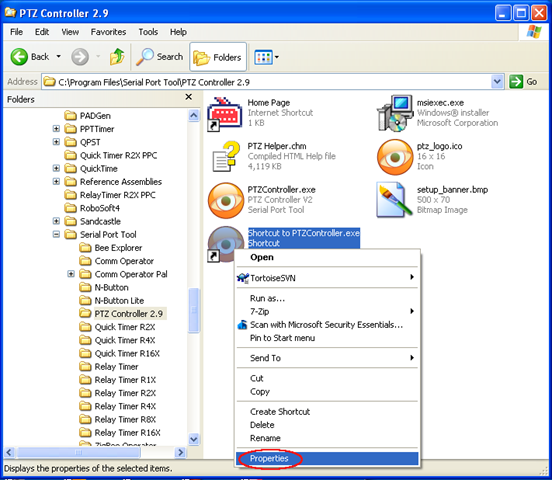552x480 pixels.
Task: Expand the Sandcastle folder node
Action: (x=56, y=221)
